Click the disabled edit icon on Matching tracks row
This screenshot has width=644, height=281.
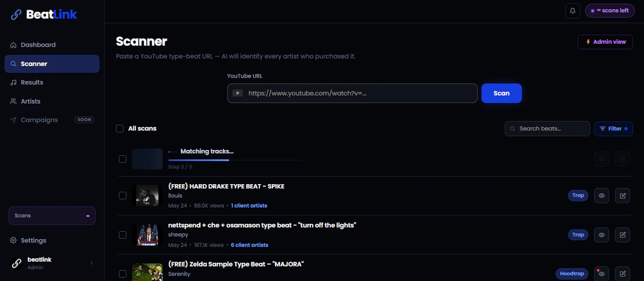(623, 159)
